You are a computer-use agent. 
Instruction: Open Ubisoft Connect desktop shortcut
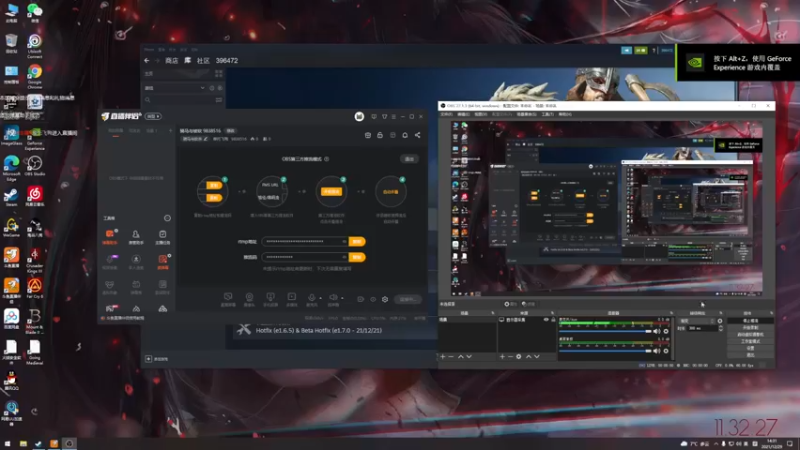coord(35,45)
